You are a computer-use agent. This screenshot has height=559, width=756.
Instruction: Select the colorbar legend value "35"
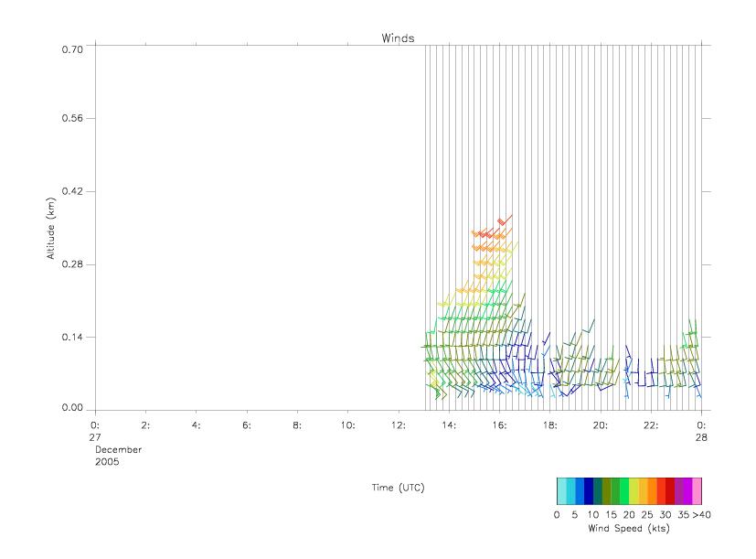683,514
